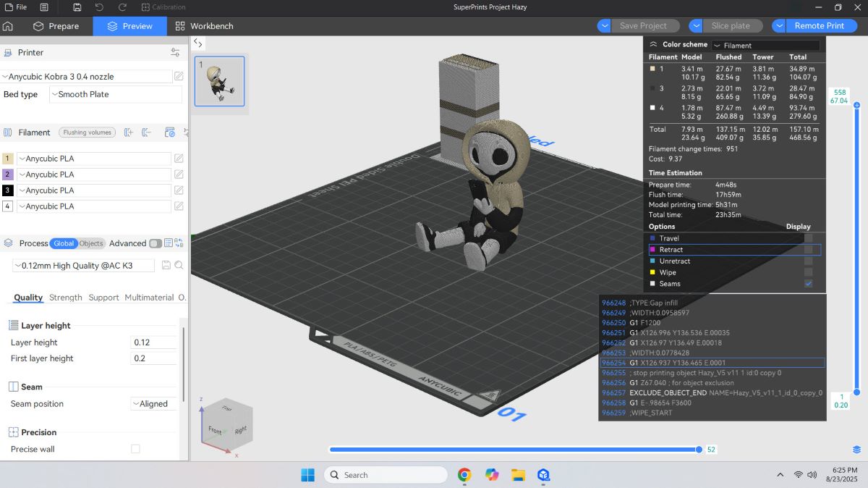Viewport: 868px width, 488px height.
Task: Edit the filament 3 preset
Action: [x=179, y=190]
